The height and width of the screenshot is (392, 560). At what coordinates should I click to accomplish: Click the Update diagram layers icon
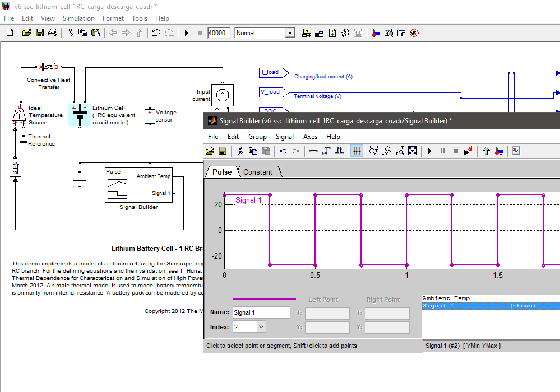(345, 33)
